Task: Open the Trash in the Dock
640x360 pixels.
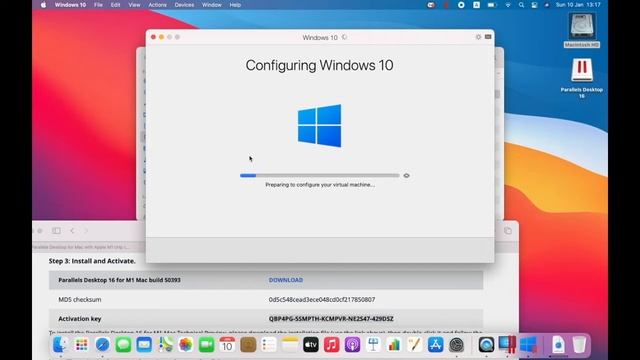Action: coord(579,345)
